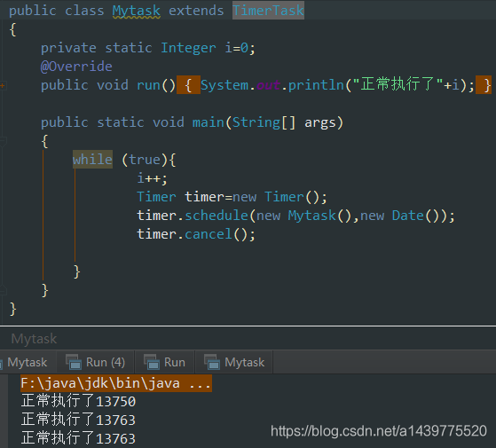Viewport: 496px width, 448px height.
Task: Click the F:\java\jdk\bin\java command line
Action: pos(116,383)
